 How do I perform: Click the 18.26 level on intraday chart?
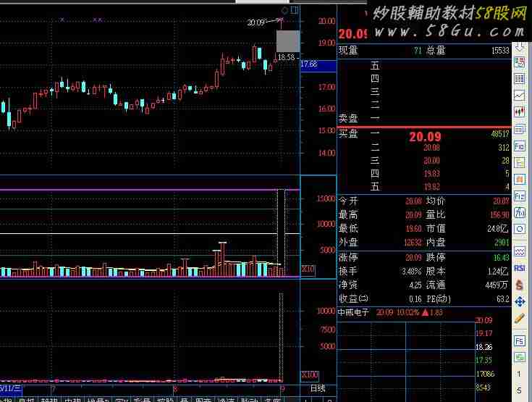(x=484, y=347)
